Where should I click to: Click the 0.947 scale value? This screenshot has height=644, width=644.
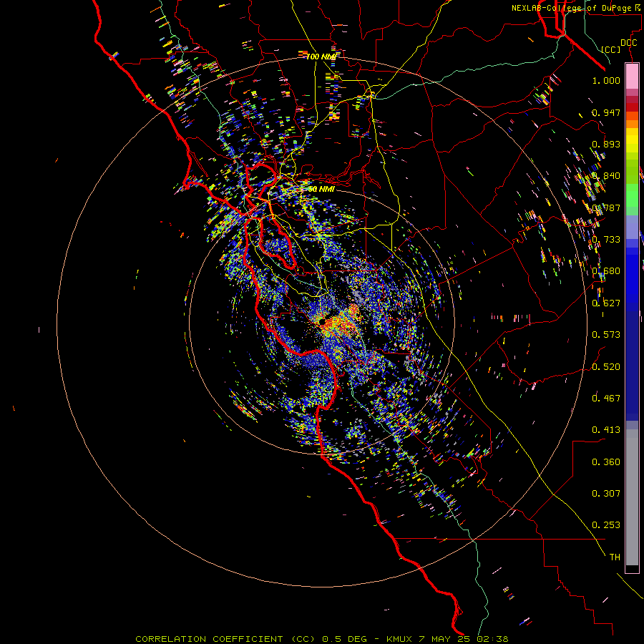pos(606,112)
